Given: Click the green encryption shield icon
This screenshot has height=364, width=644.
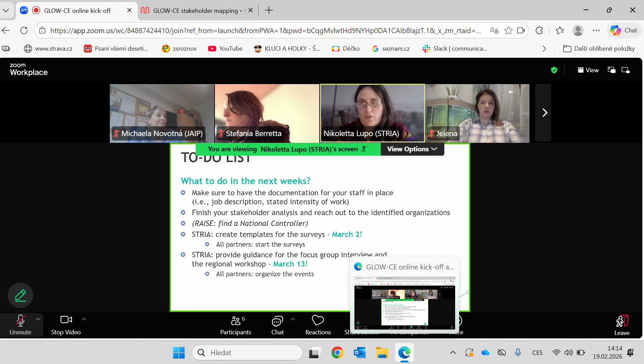Looking at the screenshot, I should point(554,70).
